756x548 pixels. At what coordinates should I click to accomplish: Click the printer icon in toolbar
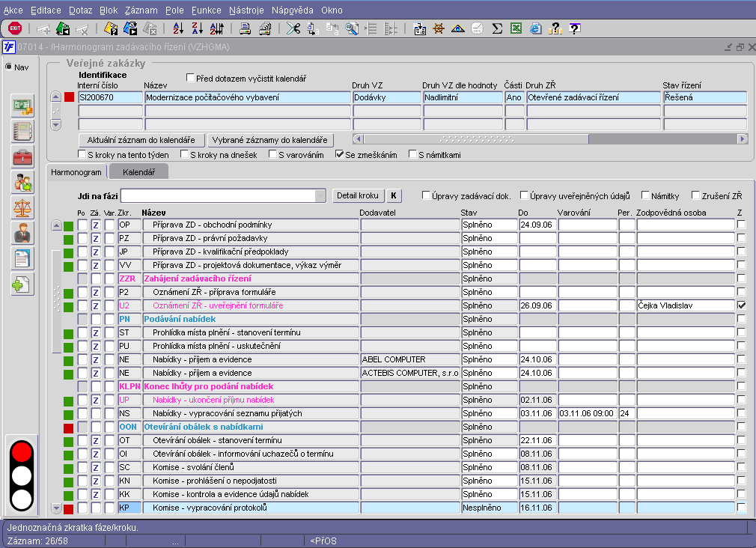click(x=245, y=29)
